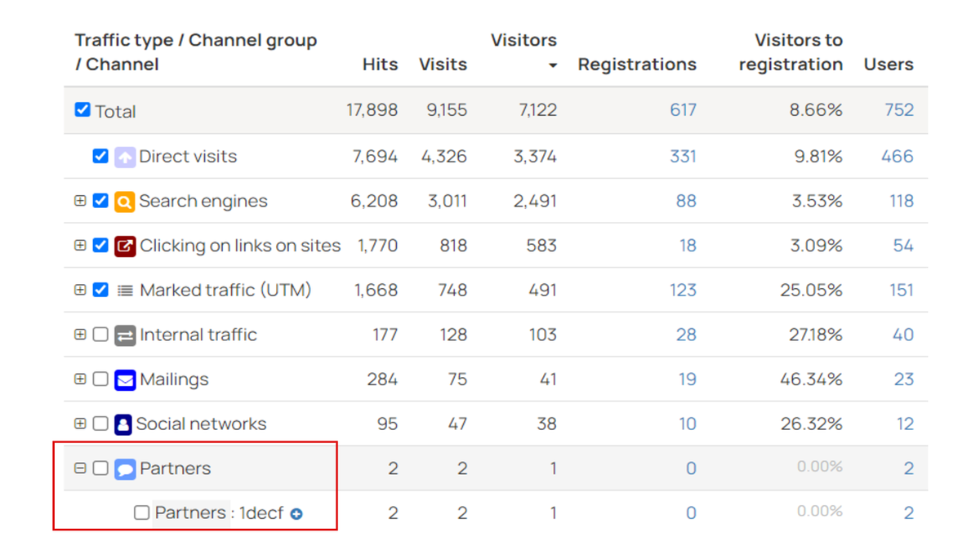
Task: Expand the Search engines row
Action: click(x=80, y=201)
